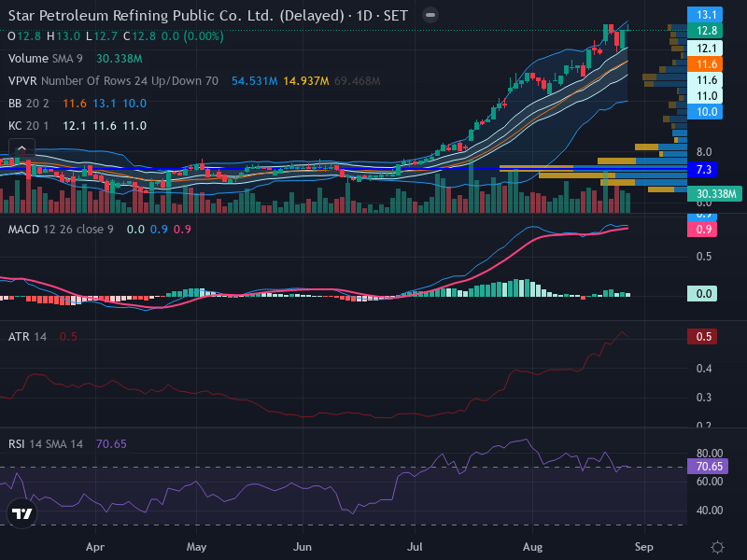Select the BB 20 2 indicator legend
Viewport: 747px width, 560px height.
click(x=29, y=104)
